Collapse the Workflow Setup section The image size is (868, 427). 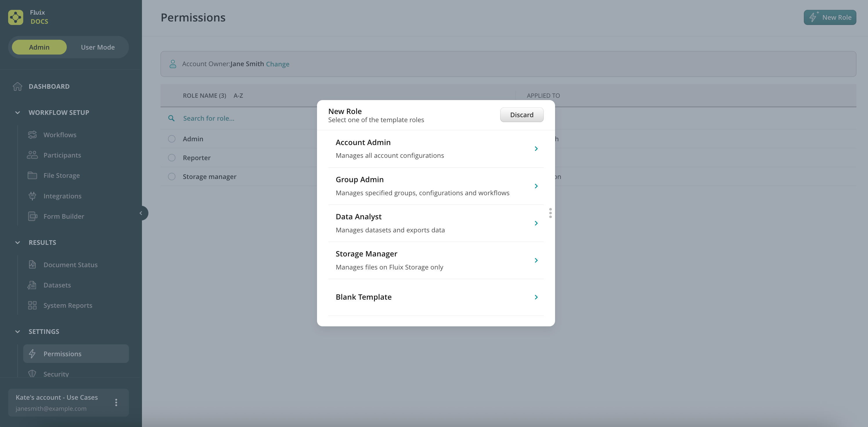pyautogui.click(x=17, y=113)
